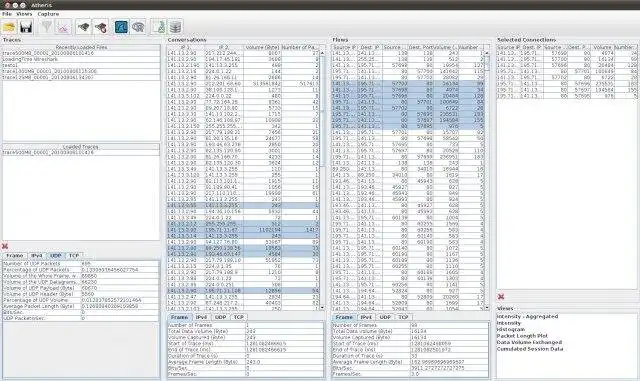
Task: Click the red X below Traces panel
Action: 5,246
